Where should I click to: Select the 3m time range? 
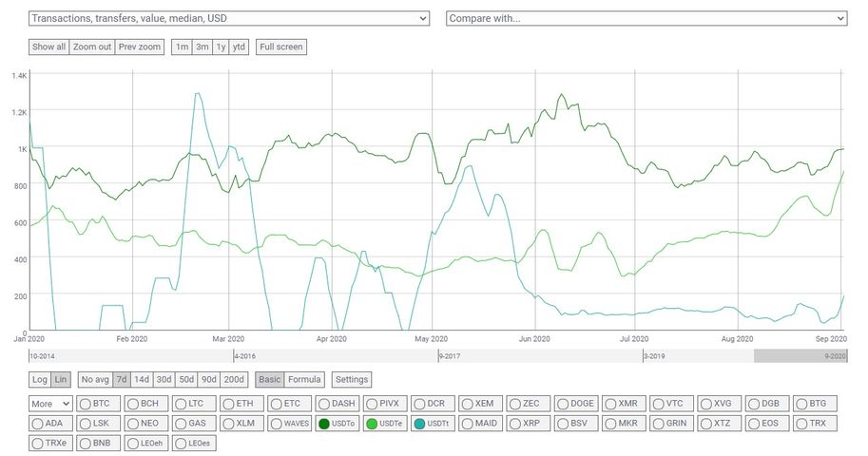pyautogui.click(x=202, y=47)
